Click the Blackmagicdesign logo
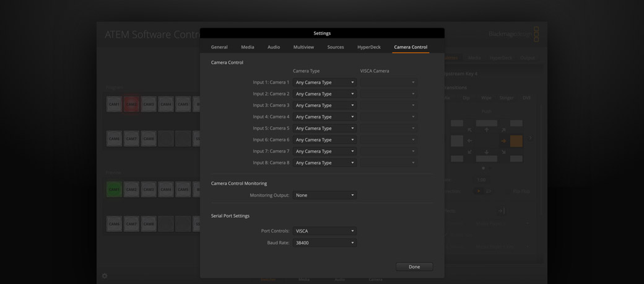 click(x=514, y=34)
